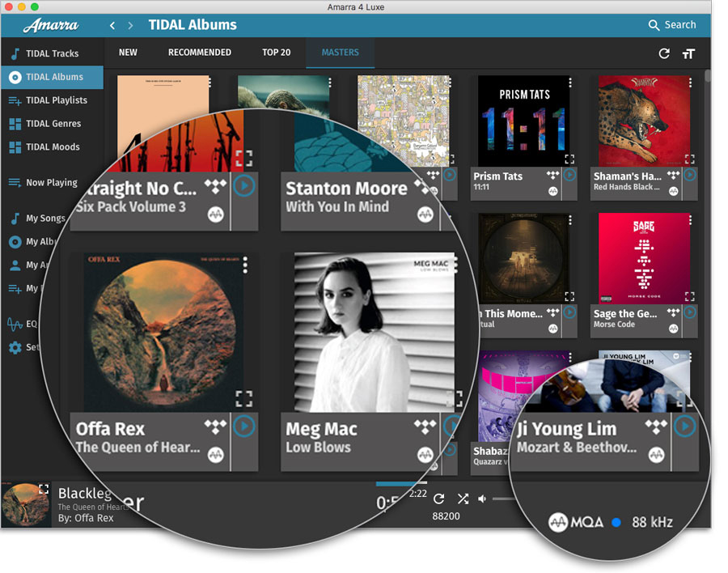The height and width of the screenshot is (573, 728).
Task: Open options menu for Prism Tats album
Action: 570,83
